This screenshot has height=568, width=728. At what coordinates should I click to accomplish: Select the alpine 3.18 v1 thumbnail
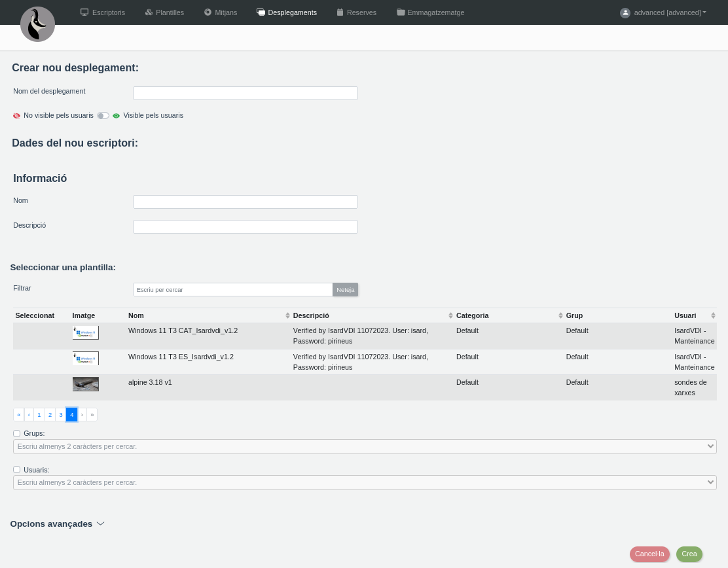pyautogui.click(x=86, y=384)
